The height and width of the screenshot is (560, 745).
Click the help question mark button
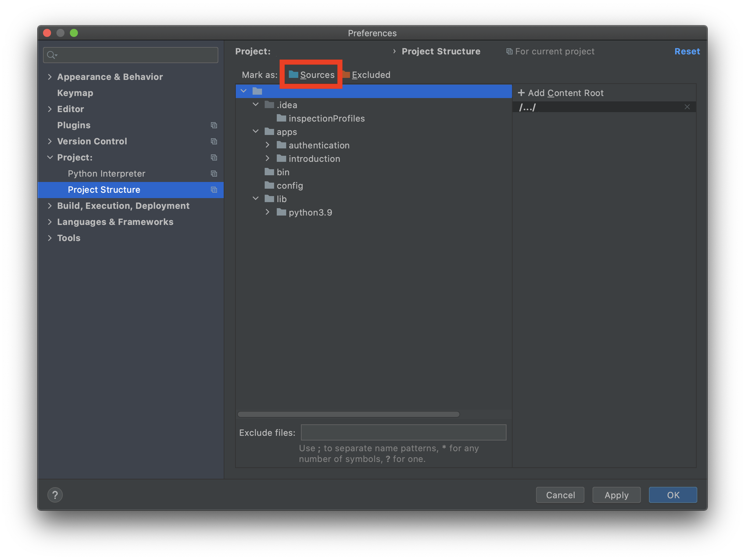pyautogui.click(x=55, y=495)
